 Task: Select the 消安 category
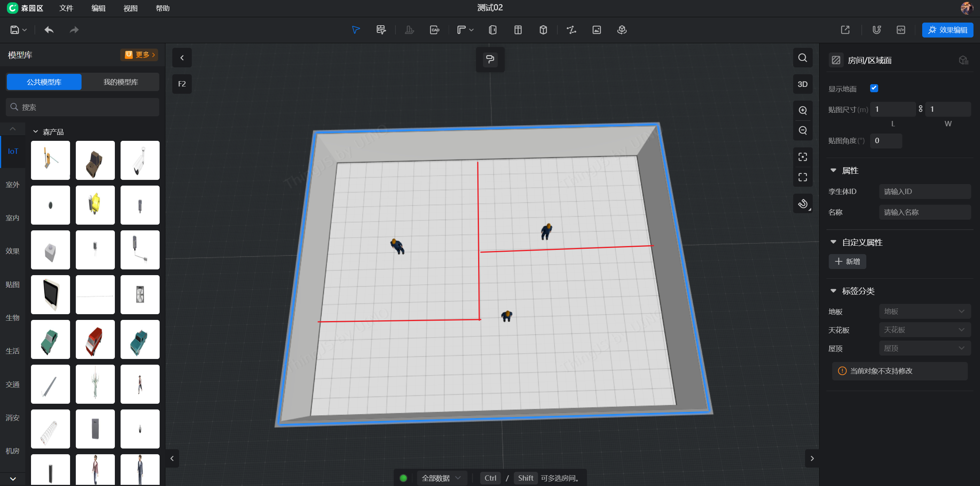click(13, 418)
